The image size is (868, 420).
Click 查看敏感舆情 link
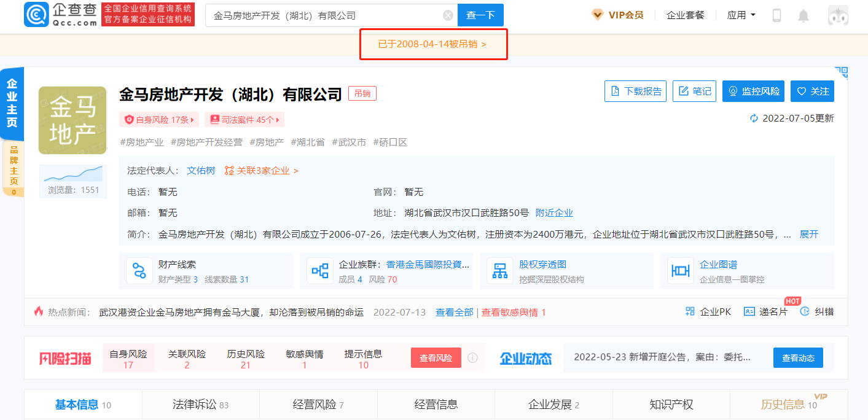point(514,313)
